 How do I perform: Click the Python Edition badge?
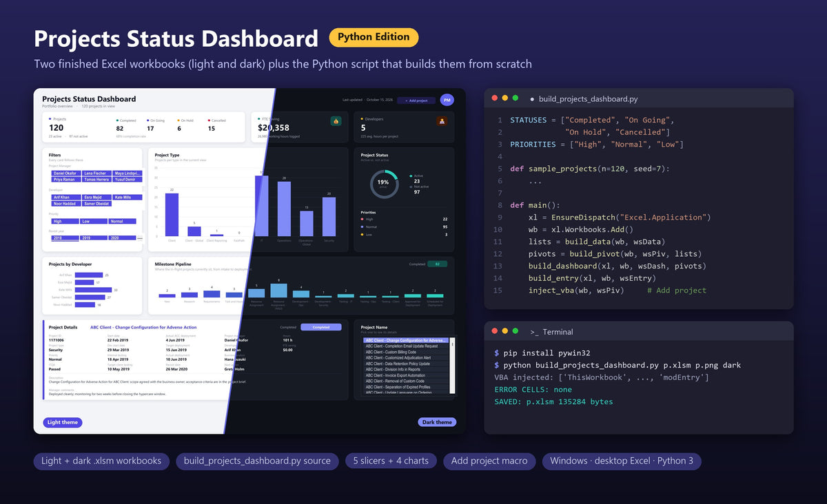pos(374,37)
